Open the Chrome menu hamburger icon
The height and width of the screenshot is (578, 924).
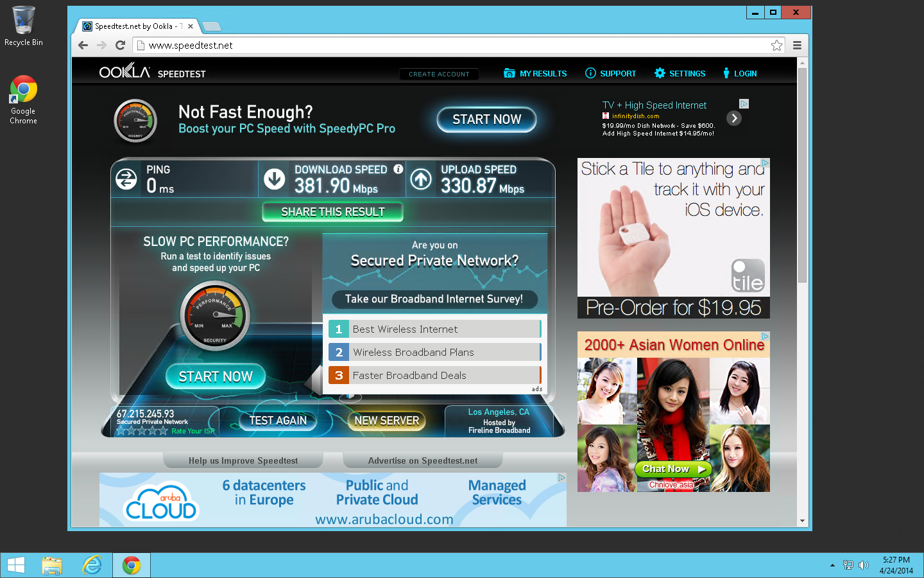pyautogui.click(x=797, y=45)
